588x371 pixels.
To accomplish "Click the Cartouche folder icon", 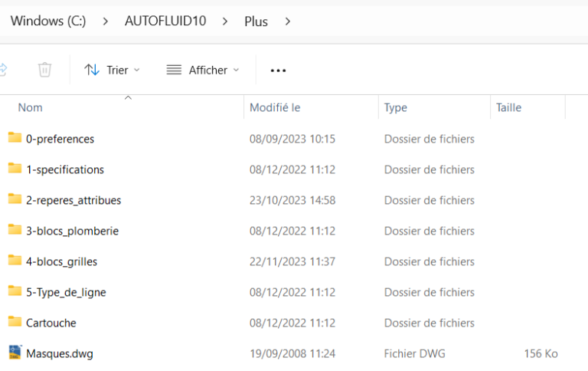I will 15,322.
